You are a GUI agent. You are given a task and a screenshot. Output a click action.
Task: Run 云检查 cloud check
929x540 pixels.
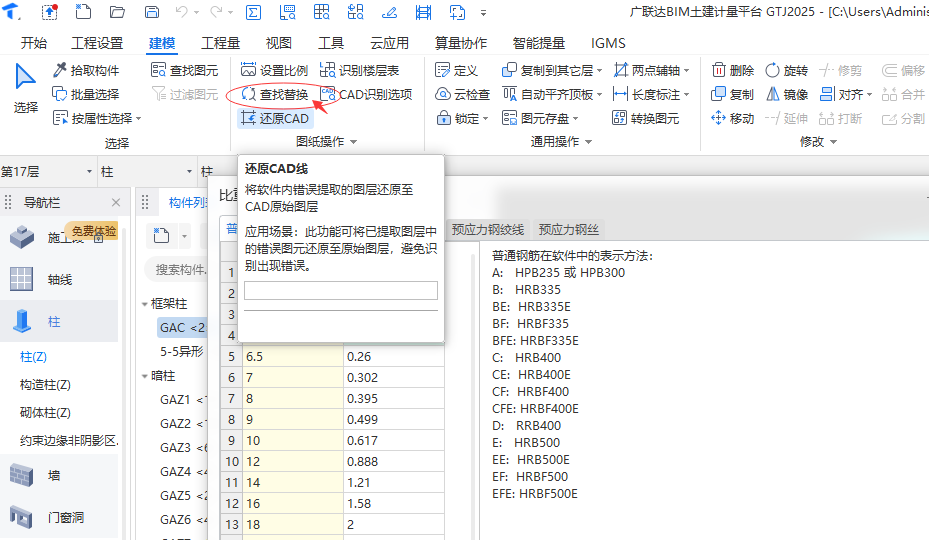[463, 94]
